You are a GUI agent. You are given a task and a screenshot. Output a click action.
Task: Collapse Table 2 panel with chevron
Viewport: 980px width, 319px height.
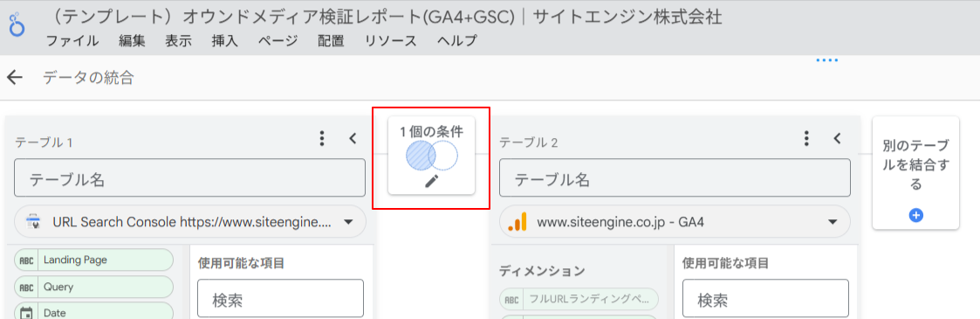pyautogui.click(x=838, y=138)
